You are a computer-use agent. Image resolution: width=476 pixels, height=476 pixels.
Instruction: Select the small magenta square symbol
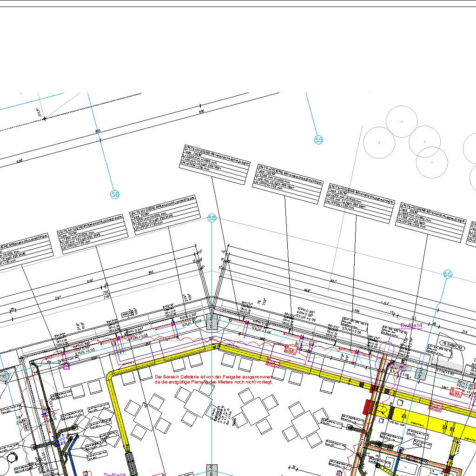pos(66,366)
